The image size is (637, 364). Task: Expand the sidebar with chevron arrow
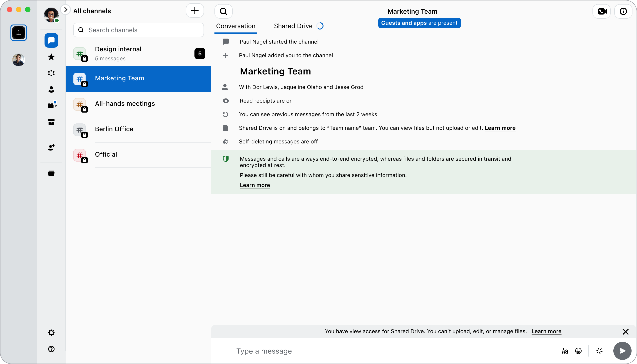[66, 10]
